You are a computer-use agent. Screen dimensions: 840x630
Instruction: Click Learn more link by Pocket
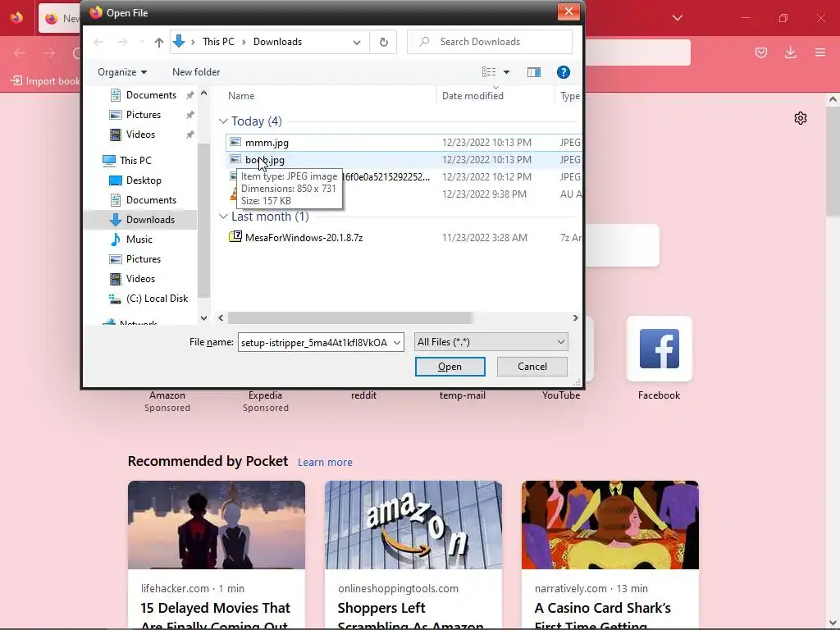pyautogui.click(x=325, y=463)
